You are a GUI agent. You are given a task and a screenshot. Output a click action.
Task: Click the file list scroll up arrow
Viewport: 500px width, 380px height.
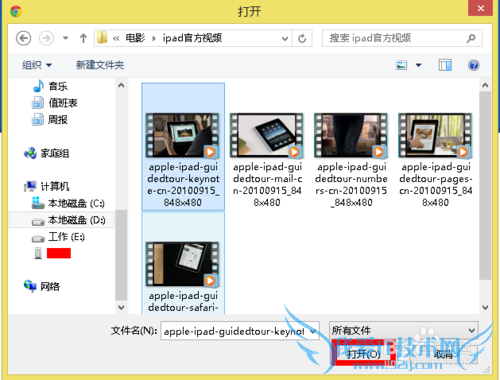(x=485, y=85)
